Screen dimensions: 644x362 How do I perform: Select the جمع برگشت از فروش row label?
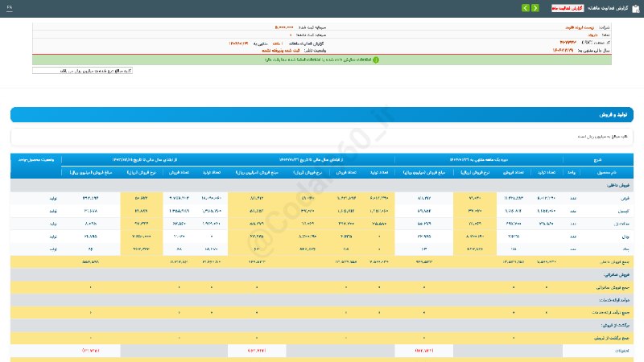[612, 338]
